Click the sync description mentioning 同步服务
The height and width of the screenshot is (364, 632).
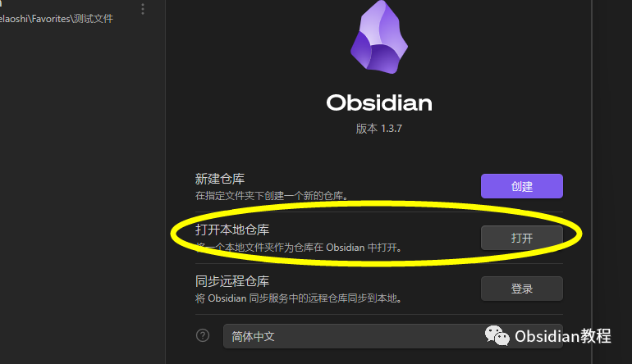pos(298,298)
